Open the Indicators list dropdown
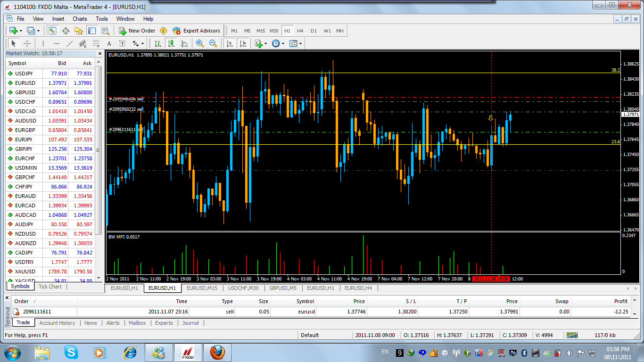 point(261,43)
